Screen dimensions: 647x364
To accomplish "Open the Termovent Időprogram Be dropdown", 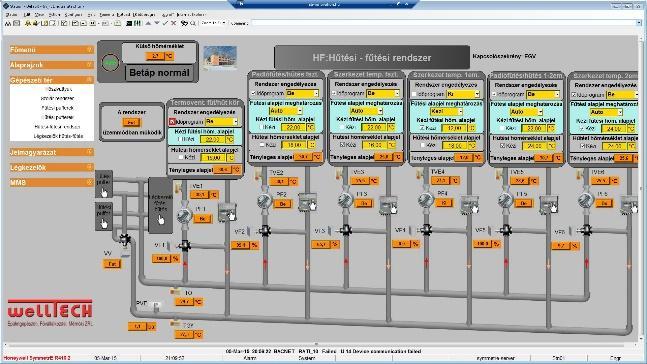I will [222, 122].
